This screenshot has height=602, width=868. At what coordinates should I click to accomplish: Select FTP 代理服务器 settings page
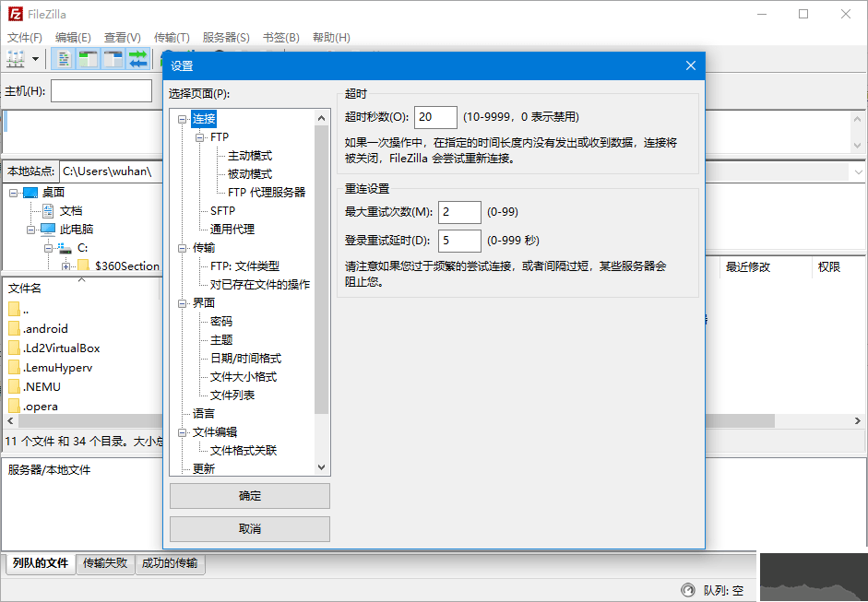pos(267,193)
